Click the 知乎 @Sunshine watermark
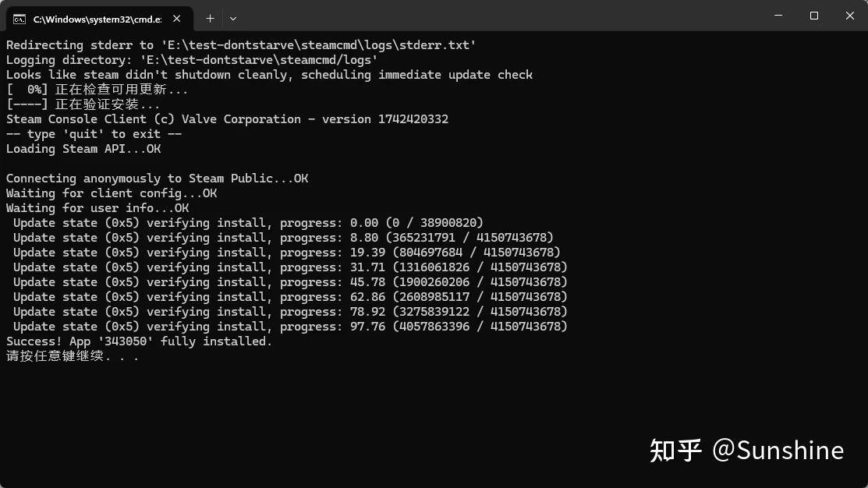This screenshot has width=868, height=488. point(747,451)
